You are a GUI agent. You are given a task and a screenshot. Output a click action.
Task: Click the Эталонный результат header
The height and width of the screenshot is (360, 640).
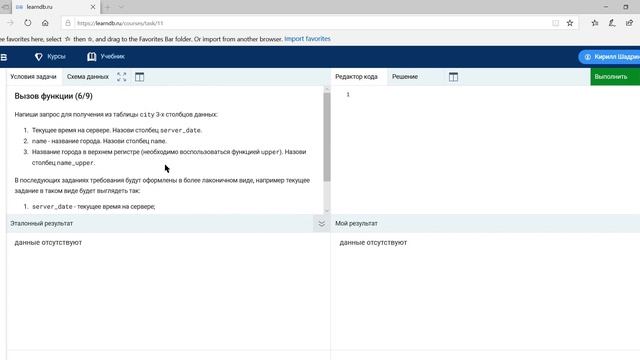(42, 224)
